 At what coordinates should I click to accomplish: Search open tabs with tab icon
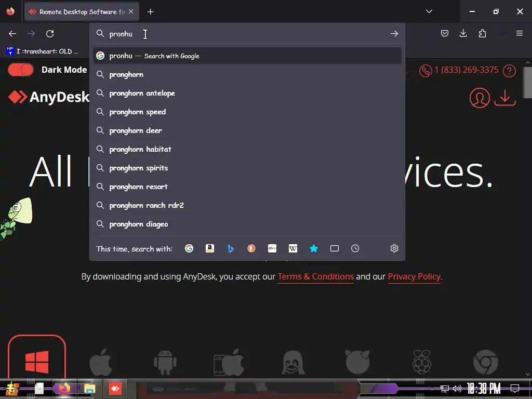(335, 248)
